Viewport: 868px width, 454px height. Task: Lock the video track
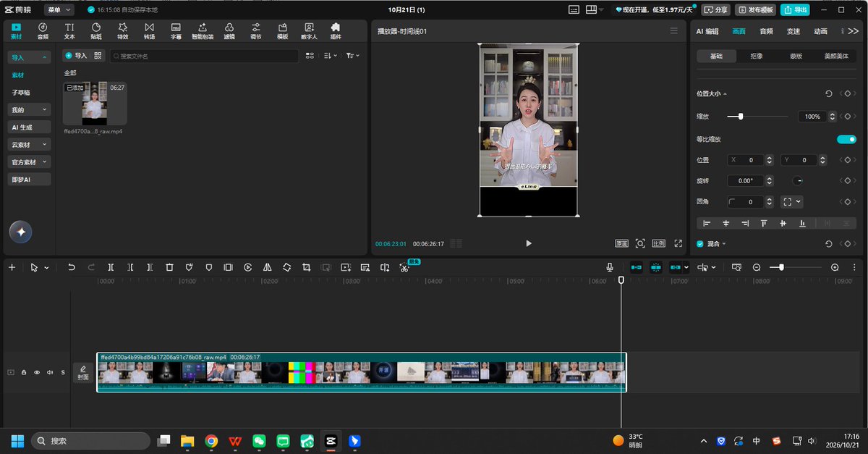point(24,372)
